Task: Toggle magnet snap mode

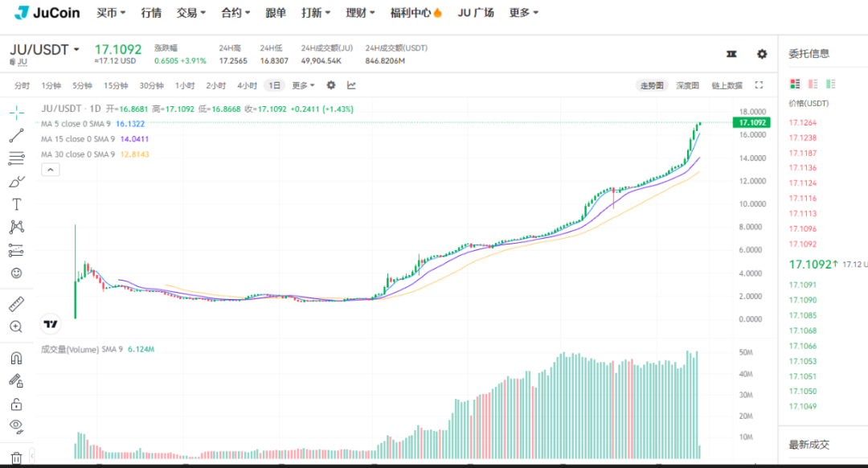Action: coord(16,358)
